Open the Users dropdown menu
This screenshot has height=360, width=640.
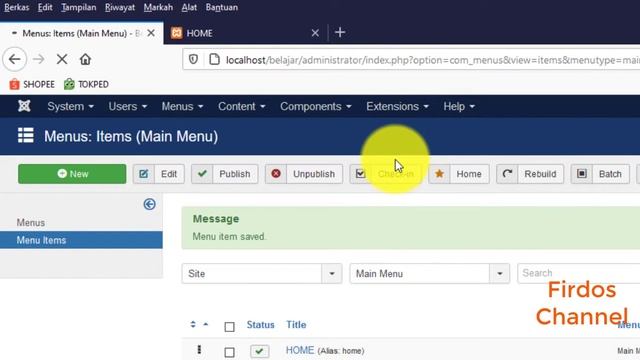pos(127,107)
